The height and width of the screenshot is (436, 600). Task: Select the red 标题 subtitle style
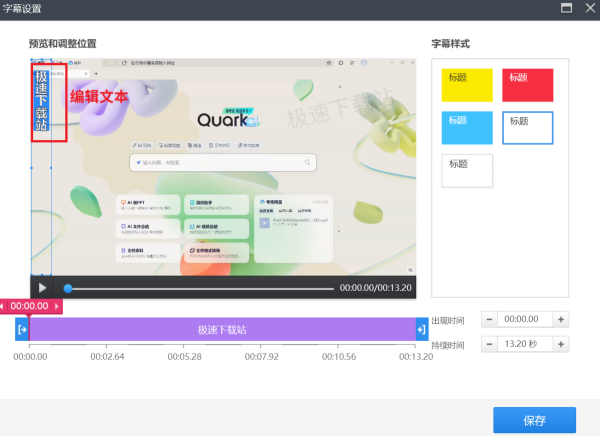pos(527,85)
